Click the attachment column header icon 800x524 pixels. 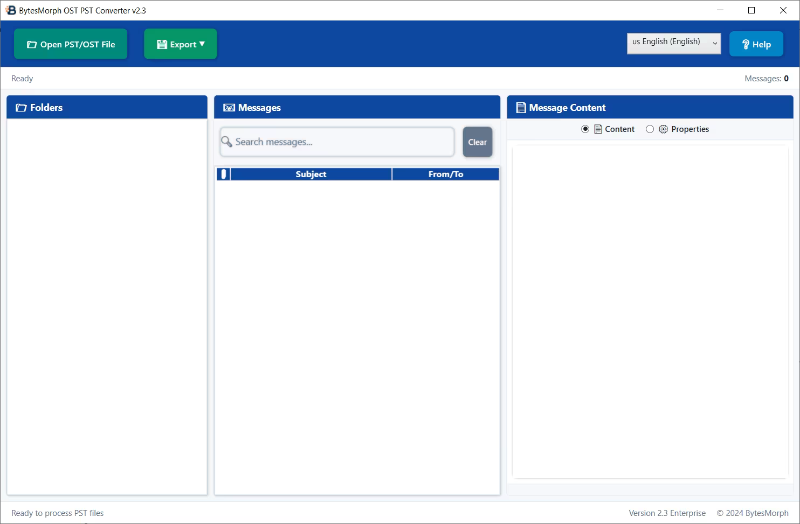[223, 174]
